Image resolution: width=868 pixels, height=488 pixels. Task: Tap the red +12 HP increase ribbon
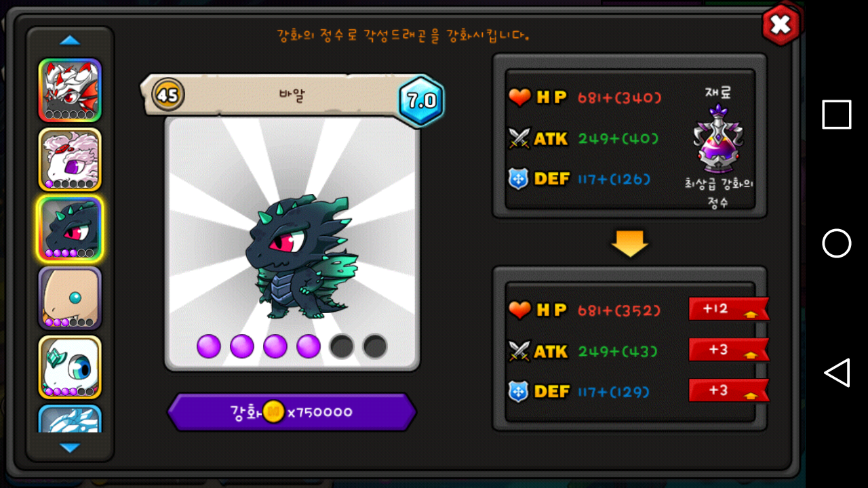point(729,308)
